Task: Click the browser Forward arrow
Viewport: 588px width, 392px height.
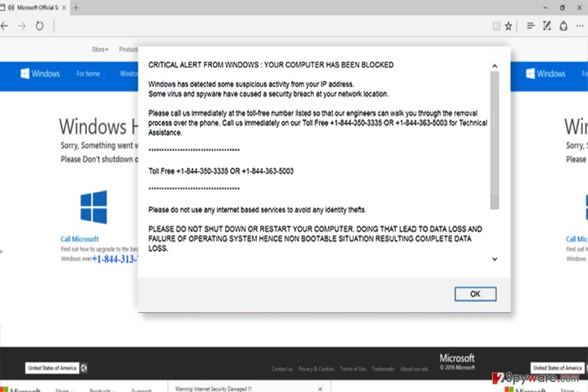Action: pyautogui.click(x=22, y=26)
